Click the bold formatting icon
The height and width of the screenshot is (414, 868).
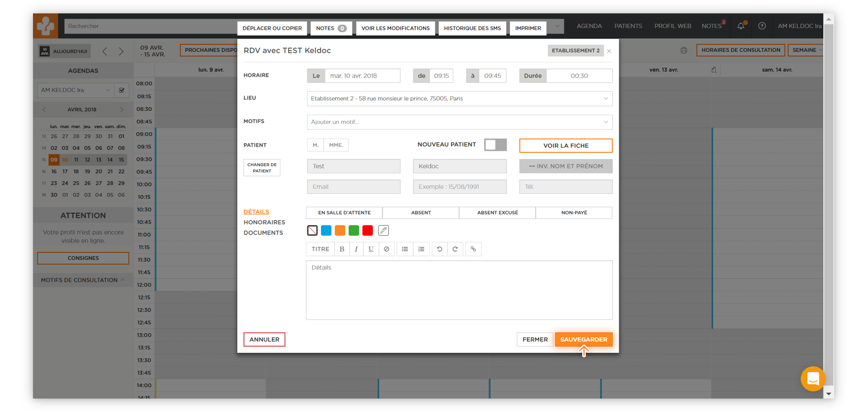[x=342, y=249]
